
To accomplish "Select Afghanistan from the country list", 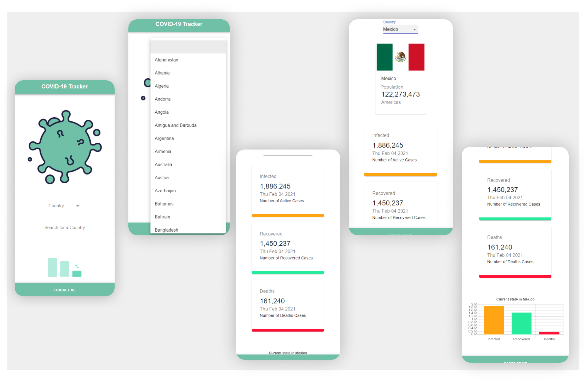I will (167, 60).
